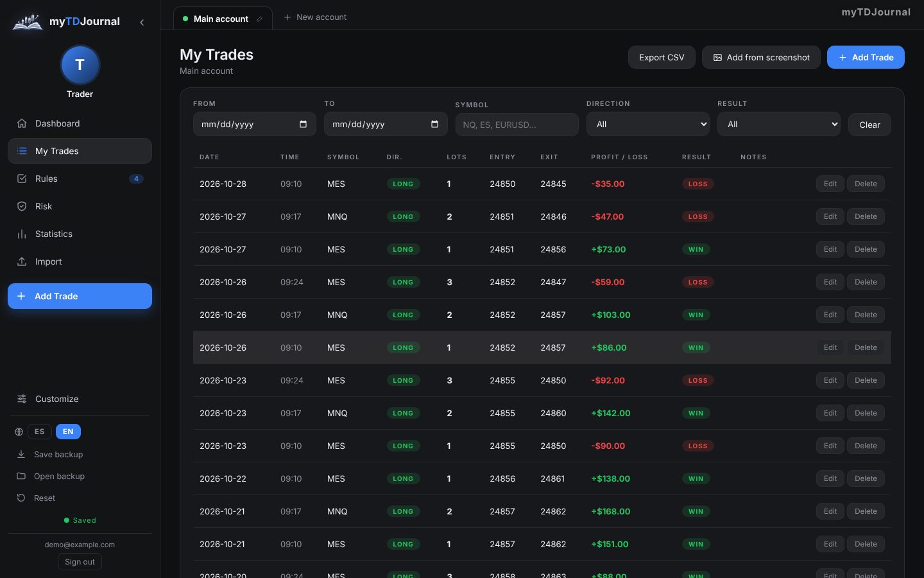
Task: Click the Risk shield icon
Action: coord(22,206)
